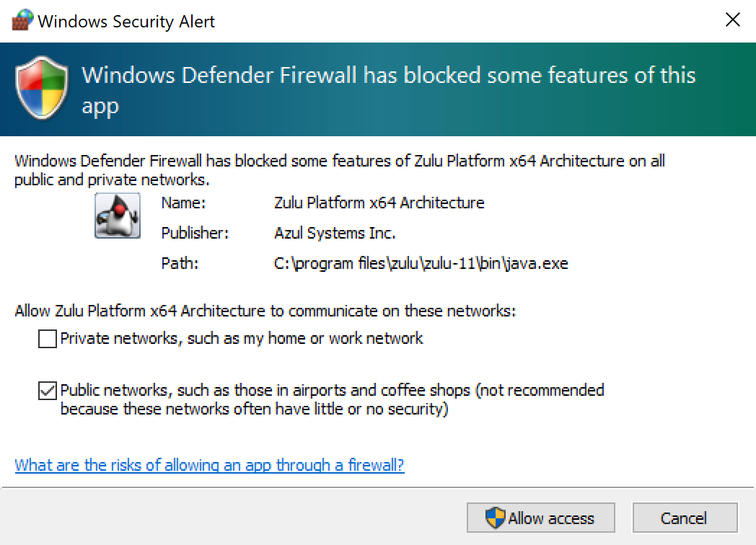The image size is (756, 545).
Task: Uncheck the Public networks airports checkbox
Action: click(x=47, y=390)
